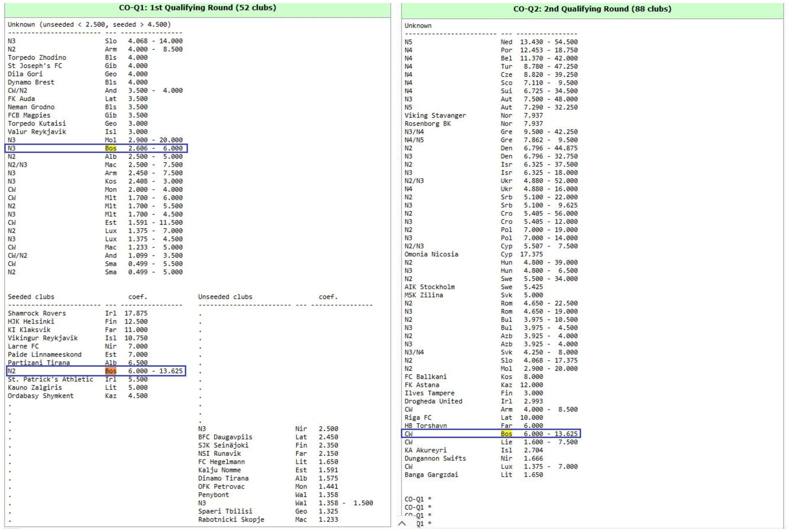
Task: Select the Penybont club name
Action: click(213, 495)
